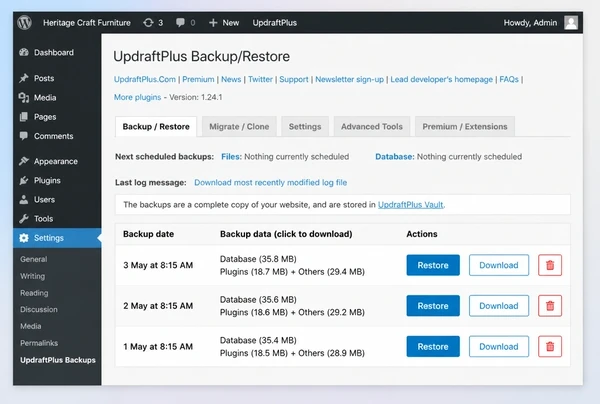Open Lead developer's homepage link
This screenshot has height=404, width=600.
(442, 79)
